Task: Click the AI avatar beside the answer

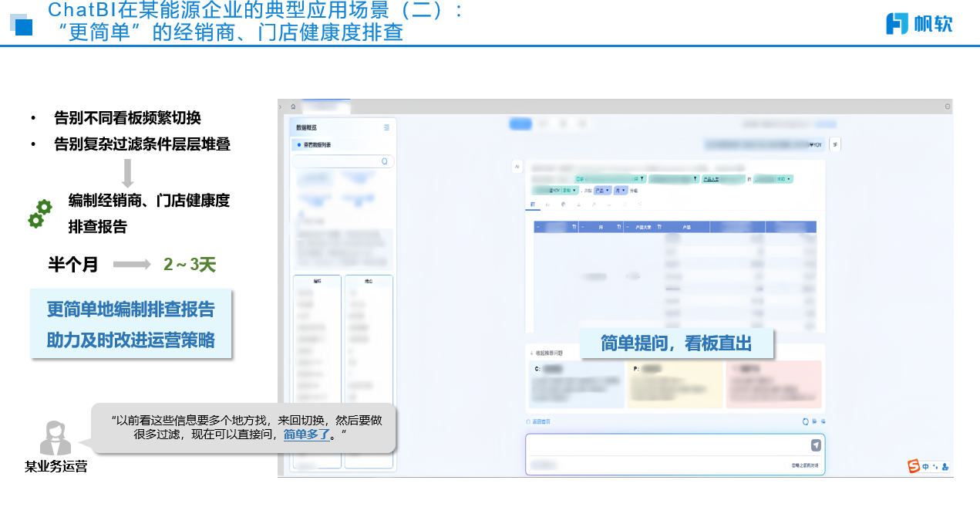Action: tap(517, 167)
